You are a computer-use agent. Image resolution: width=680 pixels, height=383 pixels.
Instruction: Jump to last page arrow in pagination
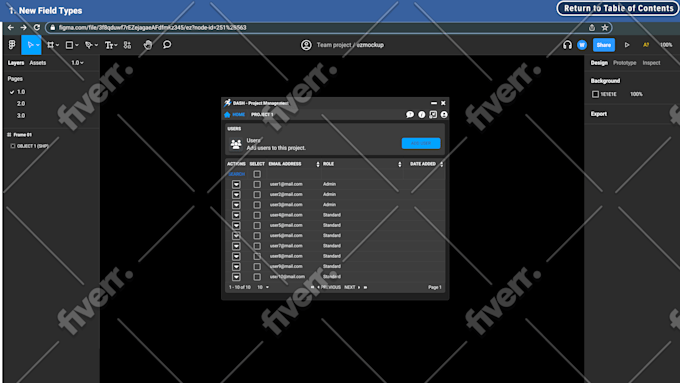[366, 287]
